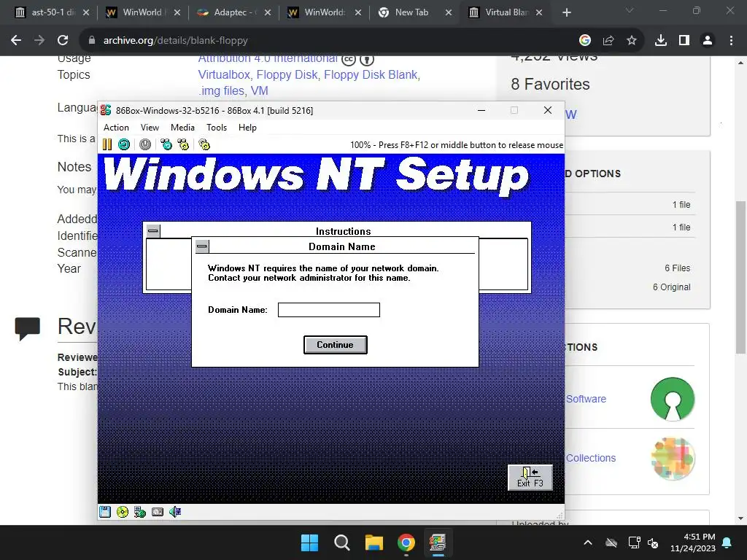Click the CD-ROM status bar icon
The image size is (747, 560).
[x=123, y=512]
